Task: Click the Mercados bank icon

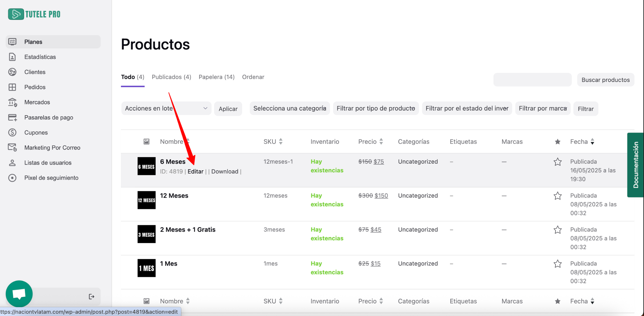Action: point(12,102)
